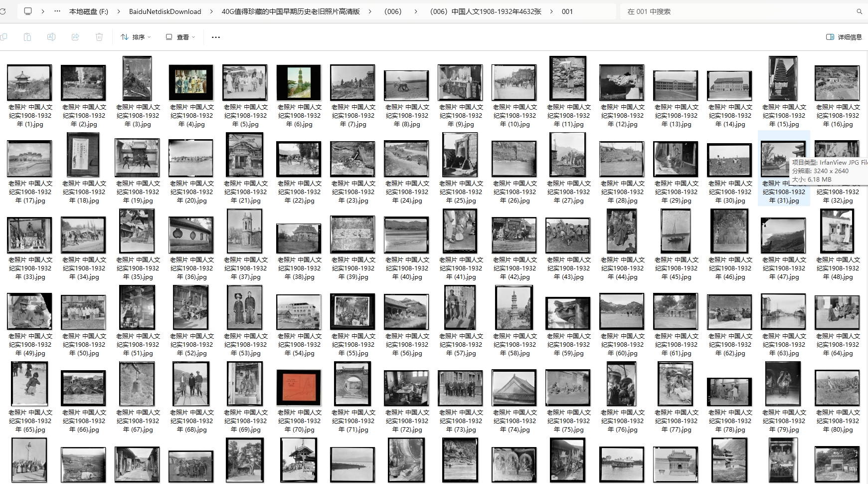Select the orange thumbnail of 年 (70).jpg
The height and width of the screenshot is (484, 868).
click(x=299, y=388)
